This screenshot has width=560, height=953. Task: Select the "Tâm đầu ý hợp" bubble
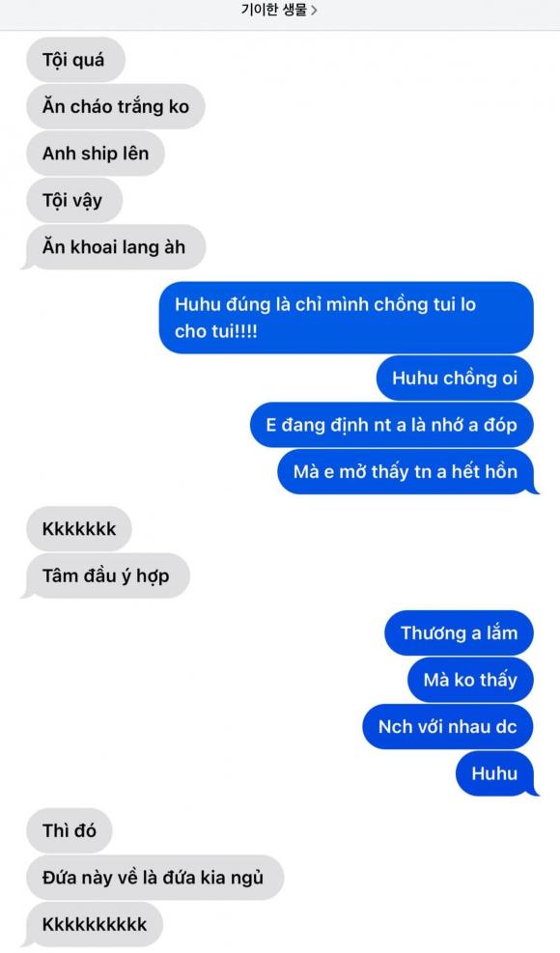(x=106, y=575)
